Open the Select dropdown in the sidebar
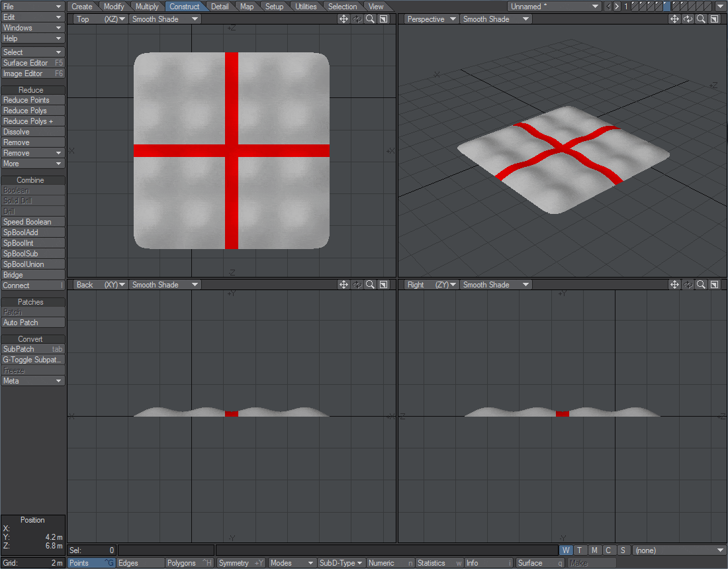The image size is (728, 569). (32, 52)
